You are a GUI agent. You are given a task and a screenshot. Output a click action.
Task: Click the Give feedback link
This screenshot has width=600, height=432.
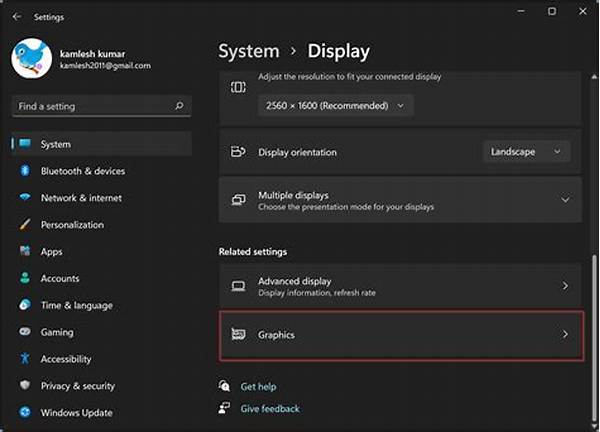[269, 408]
